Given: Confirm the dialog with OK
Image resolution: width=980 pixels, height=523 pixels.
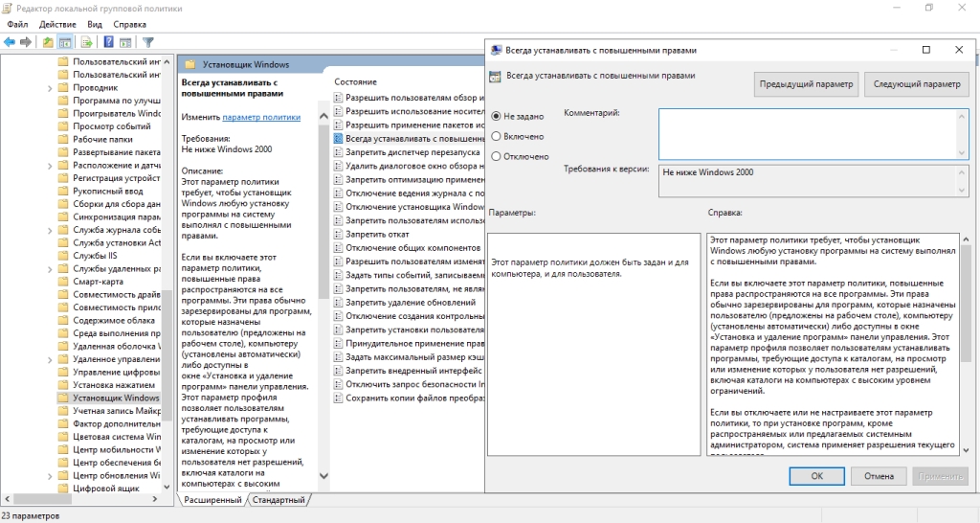Looking at the screenshot, I should coord(816,476).
